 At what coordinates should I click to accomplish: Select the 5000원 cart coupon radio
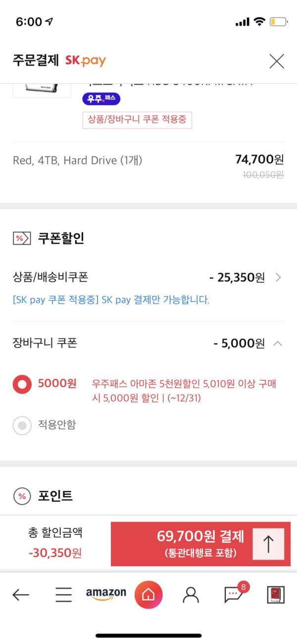(22, 384)
